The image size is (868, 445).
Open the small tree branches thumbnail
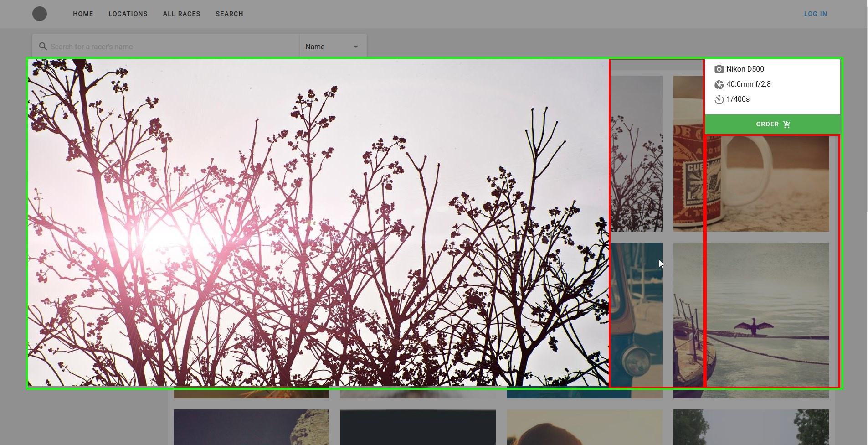[636, 154]
